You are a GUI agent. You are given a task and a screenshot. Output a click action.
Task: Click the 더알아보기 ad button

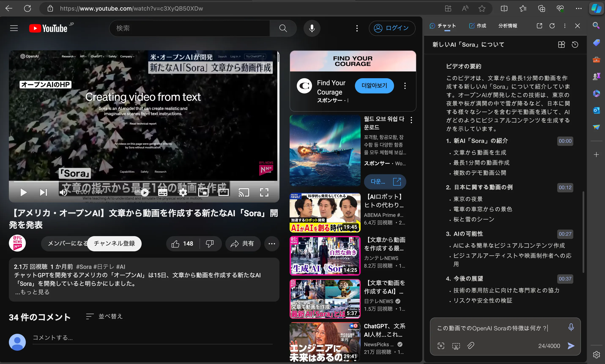point(374,86)
